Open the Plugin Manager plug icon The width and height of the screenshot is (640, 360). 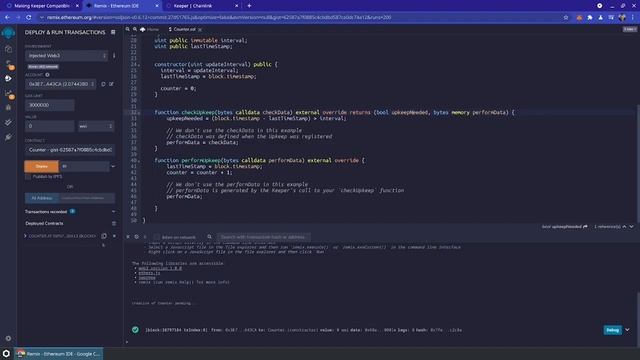[8, 137]
